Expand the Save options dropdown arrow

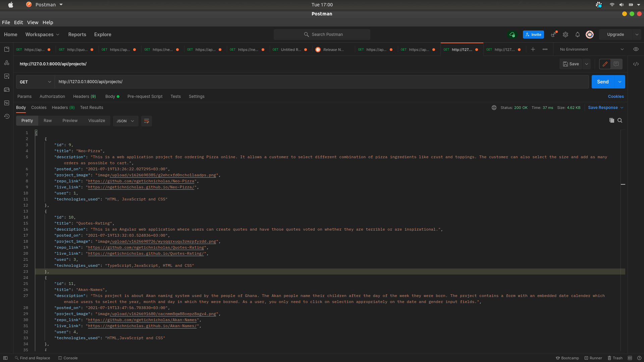click(587, 64)
